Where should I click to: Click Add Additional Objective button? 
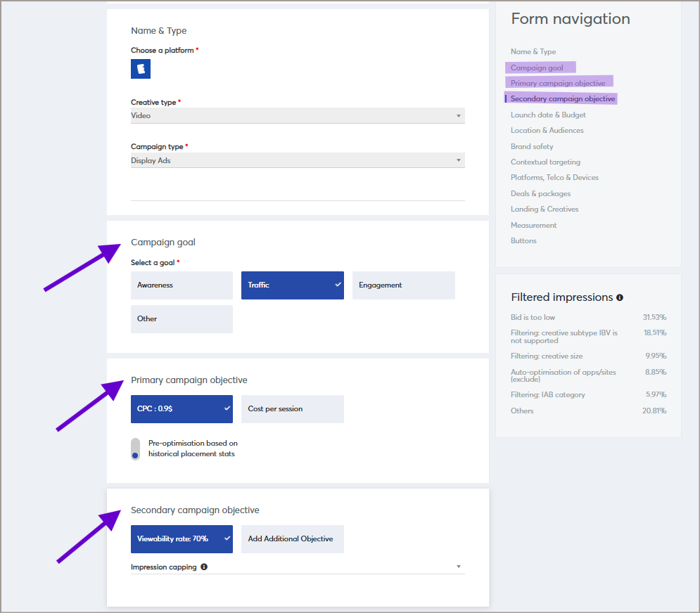click(292, 539)
